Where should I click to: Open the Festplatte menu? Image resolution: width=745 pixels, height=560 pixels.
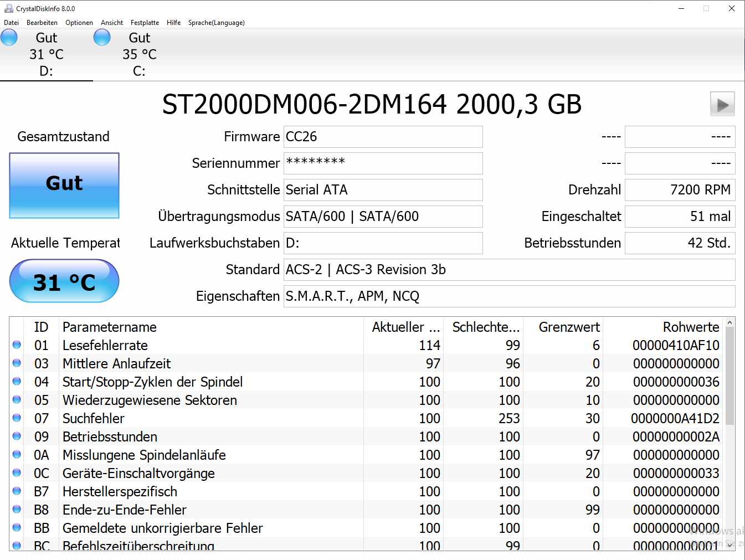(x=145, y=23)
